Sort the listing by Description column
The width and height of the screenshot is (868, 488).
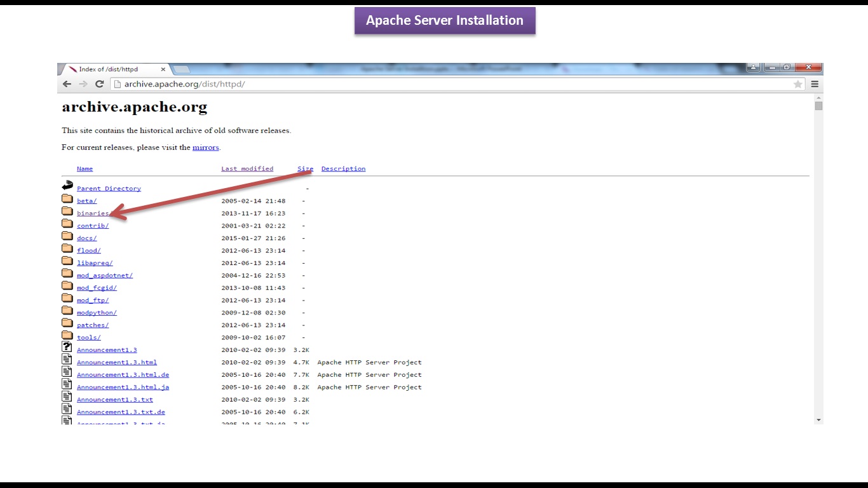click(x=343, y=169)
